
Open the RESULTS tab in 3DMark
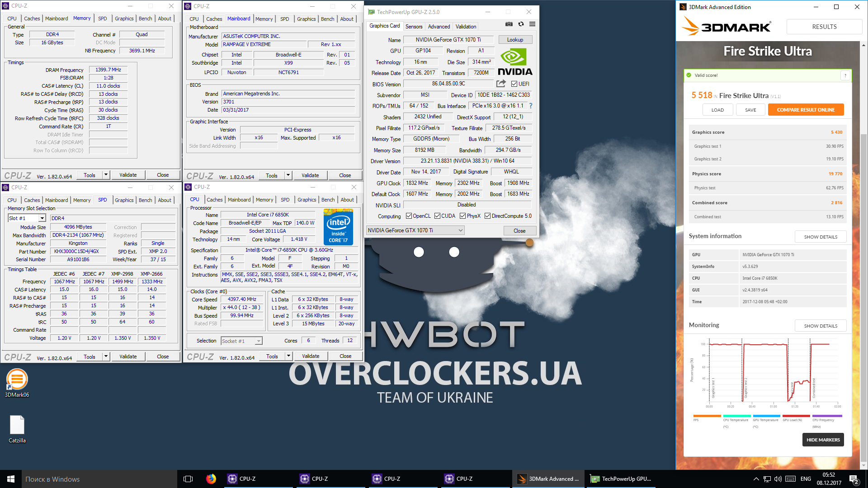(824, 27)
